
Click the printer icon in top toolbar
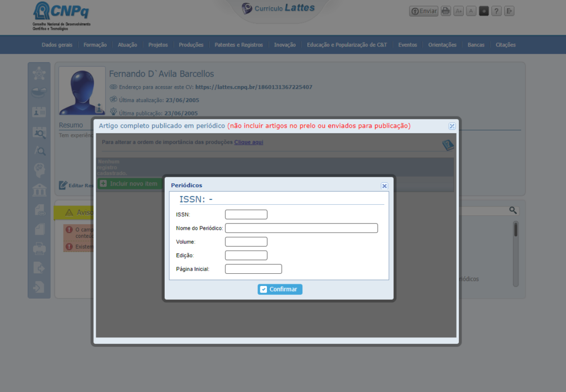click(445, 11)
